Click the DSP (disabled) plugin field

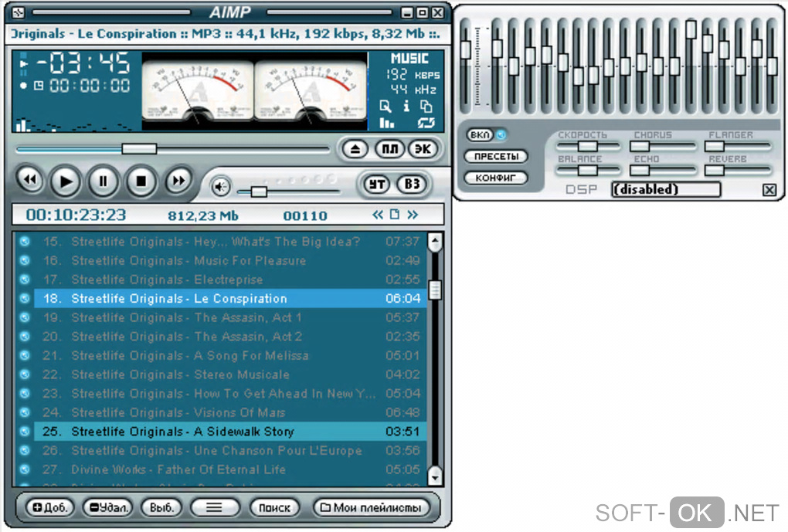coord(667,189)
